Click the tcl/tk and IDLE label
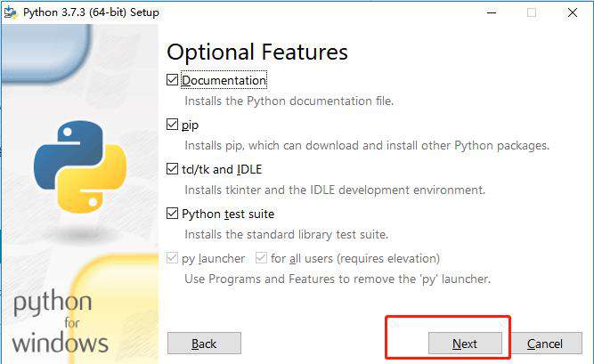The height and width of the screenshot is (364, 594). 222,169
